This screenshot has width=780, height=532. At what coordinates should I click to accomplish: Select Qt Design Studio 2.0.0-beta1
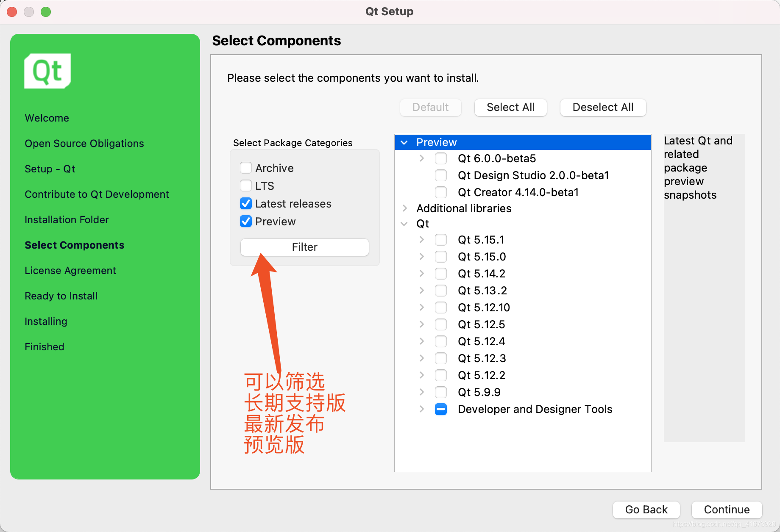point(441,175)
